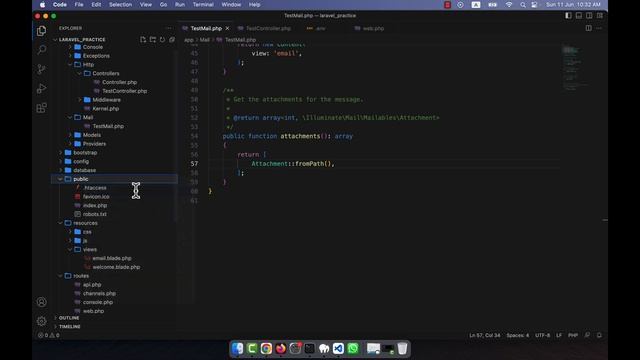Toggle the bottom panel visibility
This screenshot has width=640, height=360.
pyautogui.click(x=579, y=16)
